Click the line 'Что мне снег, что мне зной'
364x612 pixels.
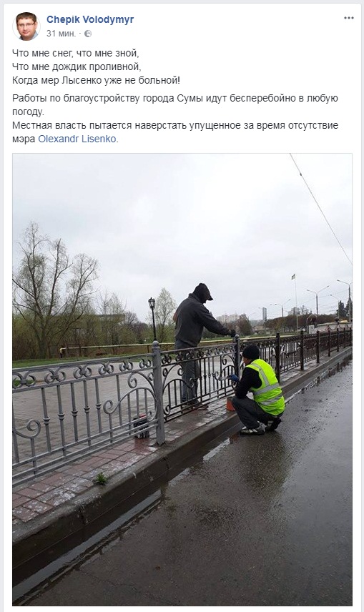pyautogui.click(x=76, y=53)
